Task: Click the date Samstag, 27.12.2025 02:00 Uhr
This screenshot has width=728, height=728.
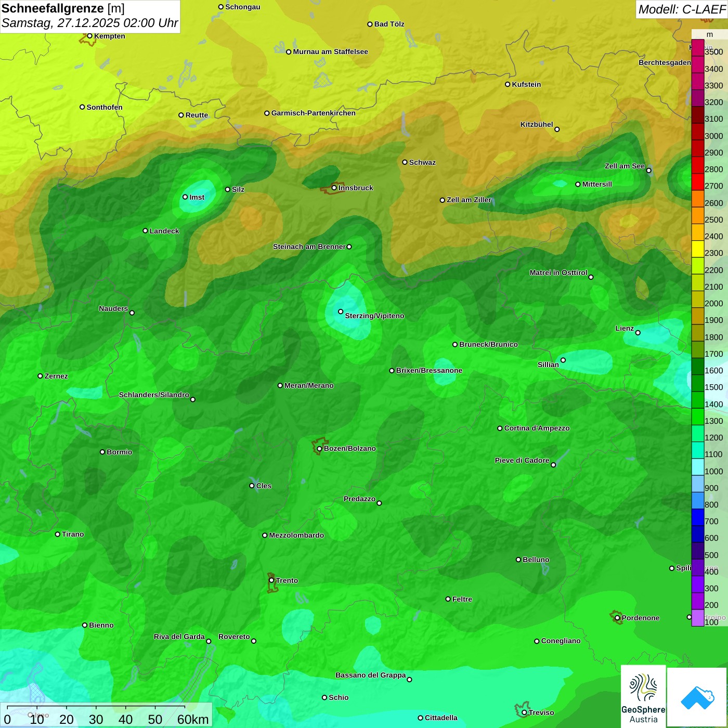Action: coord(89,23)
